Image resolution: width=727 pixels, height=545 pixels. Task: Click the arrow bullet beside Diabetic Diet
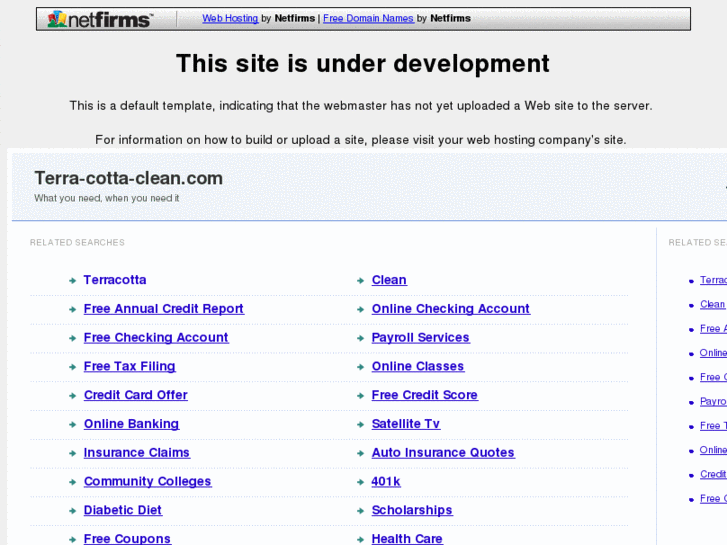(72, 511)
